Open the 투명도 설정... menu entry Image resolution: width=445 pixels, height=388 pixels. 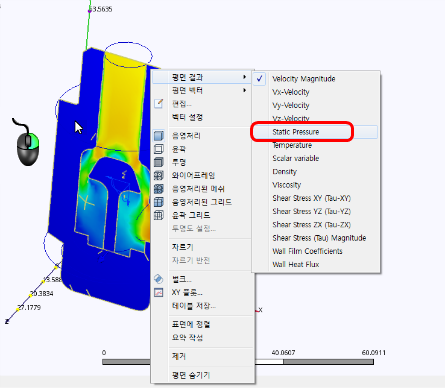click(x=194, y=229)
